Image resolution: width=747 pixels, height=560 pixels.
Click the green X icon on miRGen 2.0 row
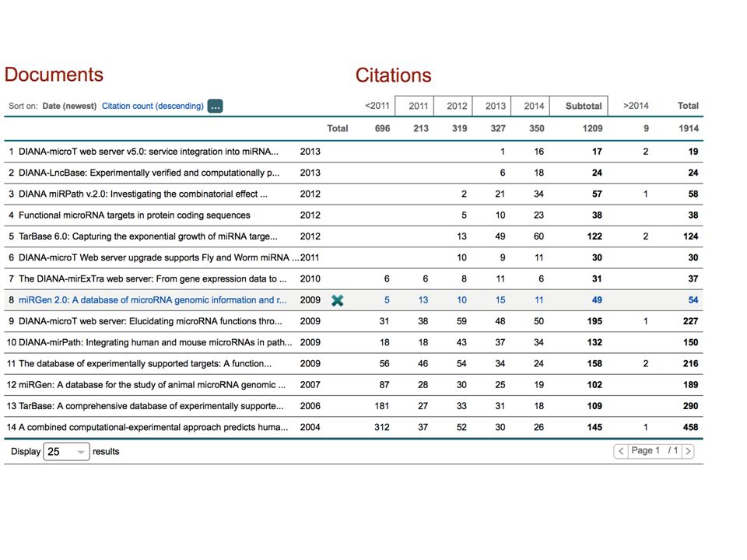point(337,300)
